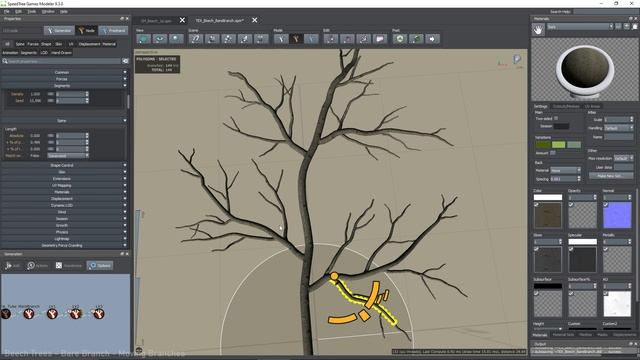640x360 pixels.
Task: Click the delete material trash icon
Action: [x=635, y=27]
